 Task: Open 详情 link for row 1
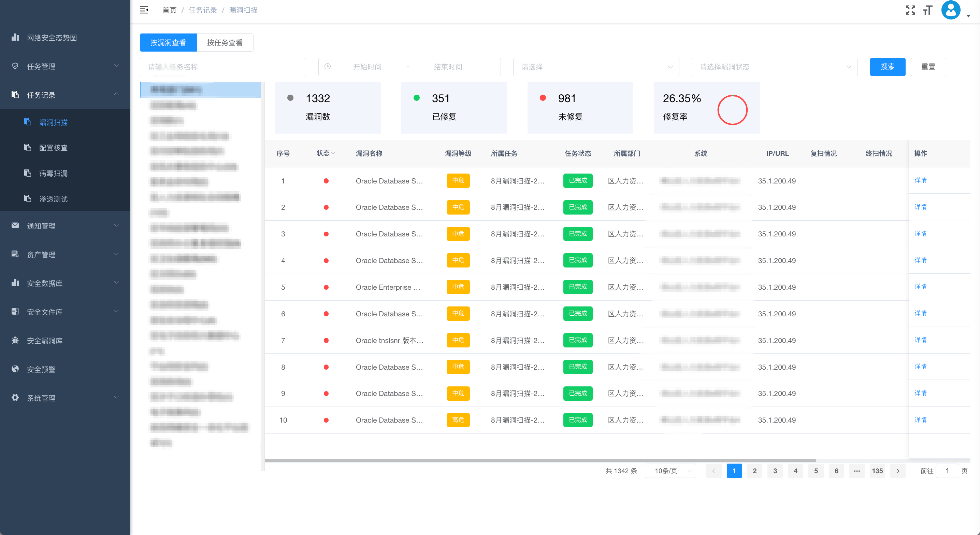click(x=920, y=180)
